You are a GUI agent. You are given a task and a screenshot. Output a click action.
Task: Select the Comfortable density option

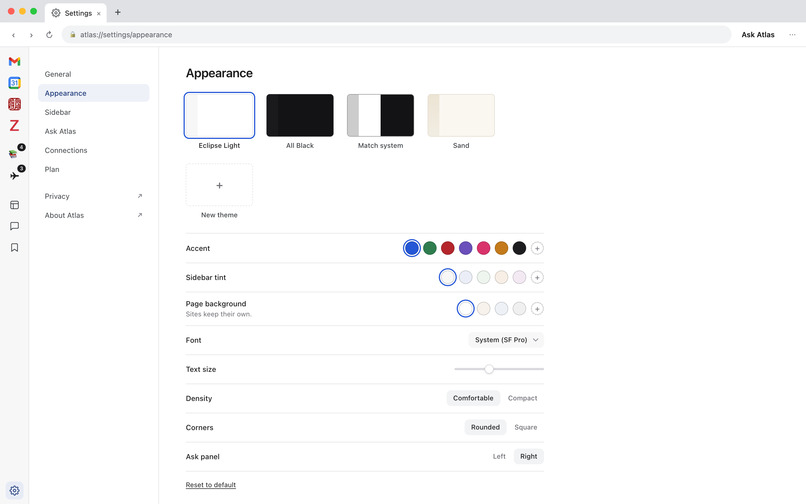pyautogui.click(x=473, y=398)
